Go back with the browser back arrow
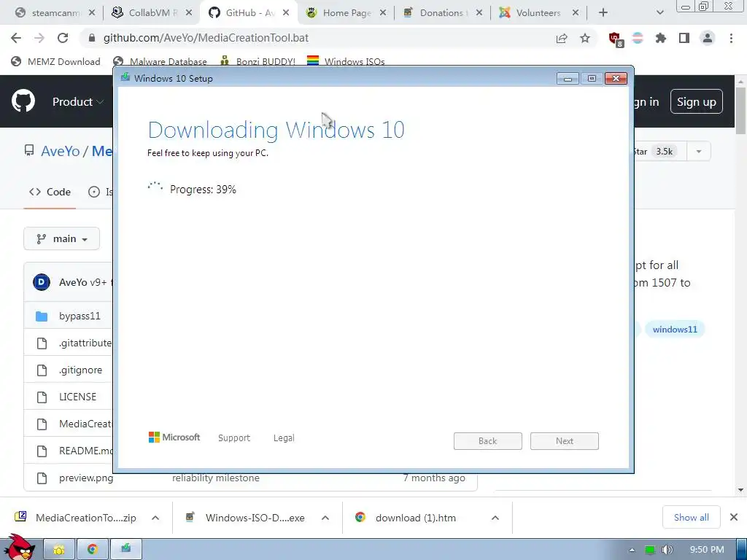747x560 pixels. tap(16, 38)
